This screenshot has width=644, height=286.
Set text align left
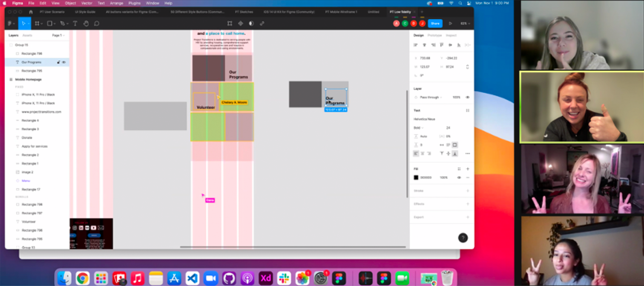click(416, 153)
